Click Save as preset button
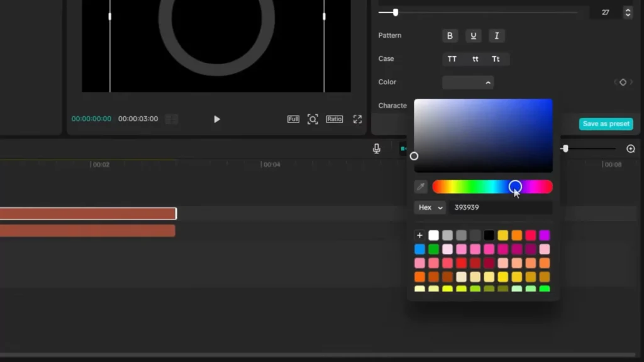Image resolution: width=644 pixels, height=362 pixels. point(606,124)
